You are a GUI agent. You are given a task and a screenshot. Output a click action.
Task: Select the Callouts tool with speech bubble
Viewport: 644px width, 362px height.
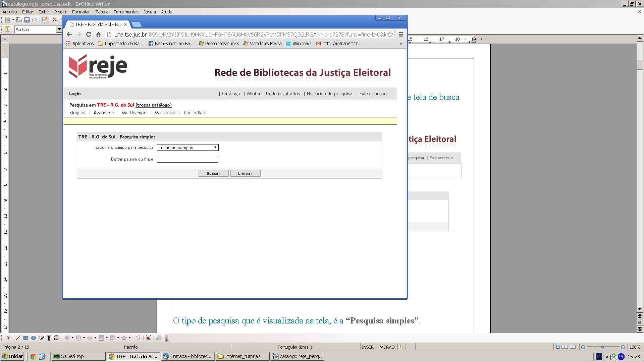pos(57,338)
